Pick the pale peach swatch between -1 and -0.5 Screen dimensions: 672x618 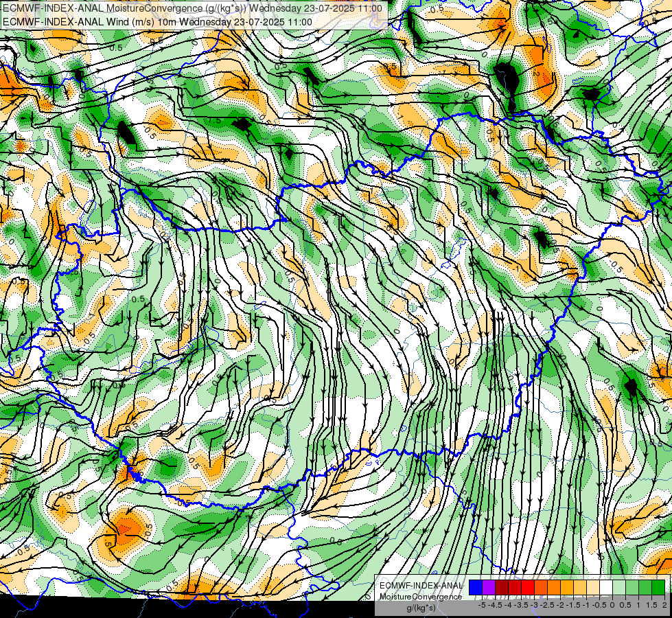point(593,588)
